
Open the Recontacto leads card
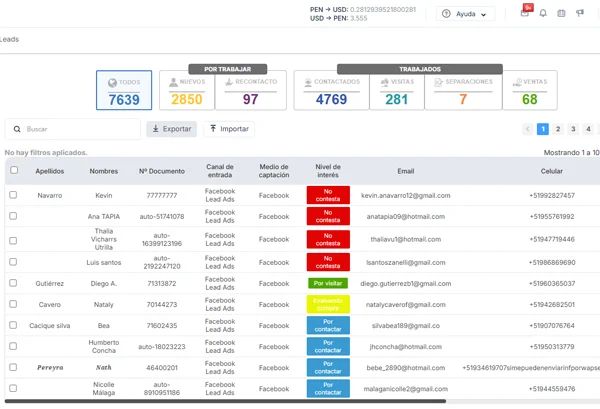point(250,91)
